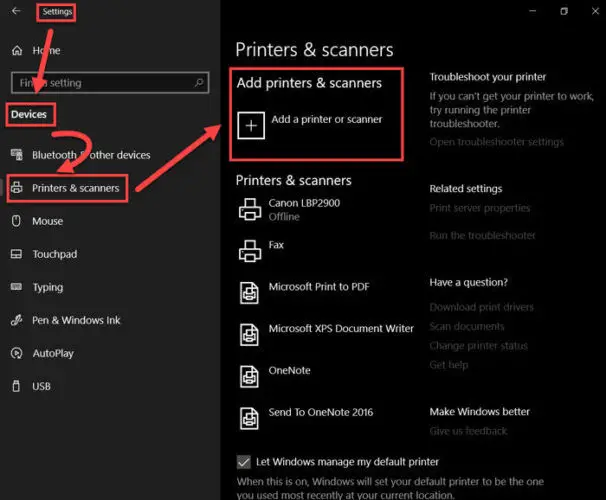This screenshot has height=500, width=606.
Task: Click the Get help link
Action: pos(449,365)
